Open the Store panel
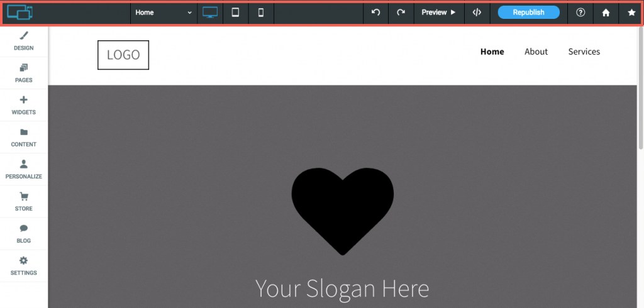 [24, 201]
